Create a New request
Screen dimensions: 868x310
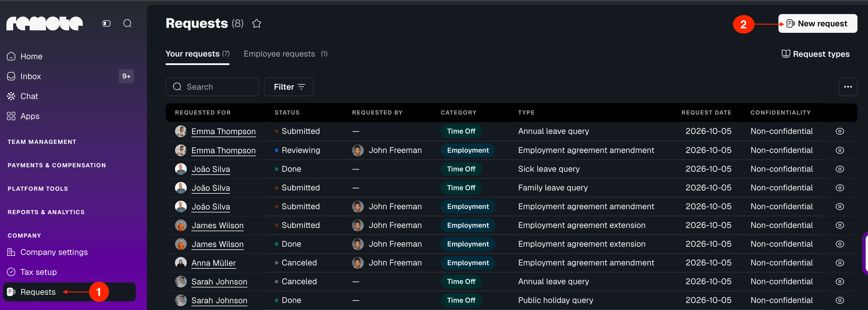[817, 23]
